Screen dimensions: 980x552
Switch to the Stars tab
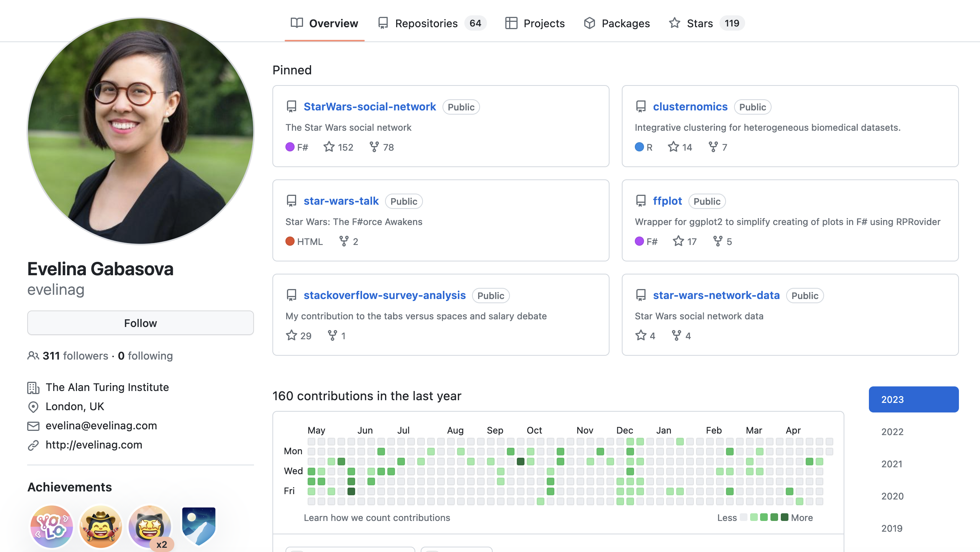coord(700,23)
